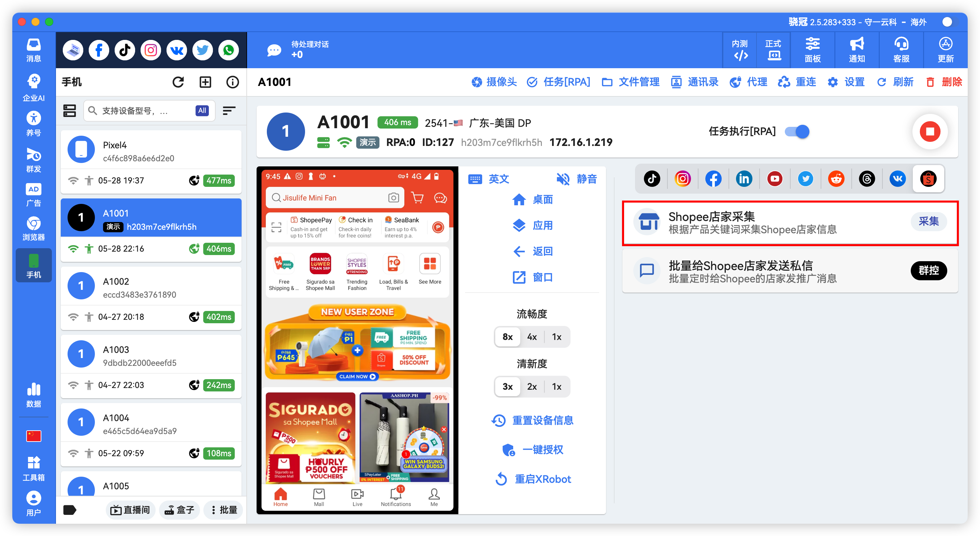Open the 数据 data sidebar item
The width and height of the screenshot is (980, 536).
33,395
